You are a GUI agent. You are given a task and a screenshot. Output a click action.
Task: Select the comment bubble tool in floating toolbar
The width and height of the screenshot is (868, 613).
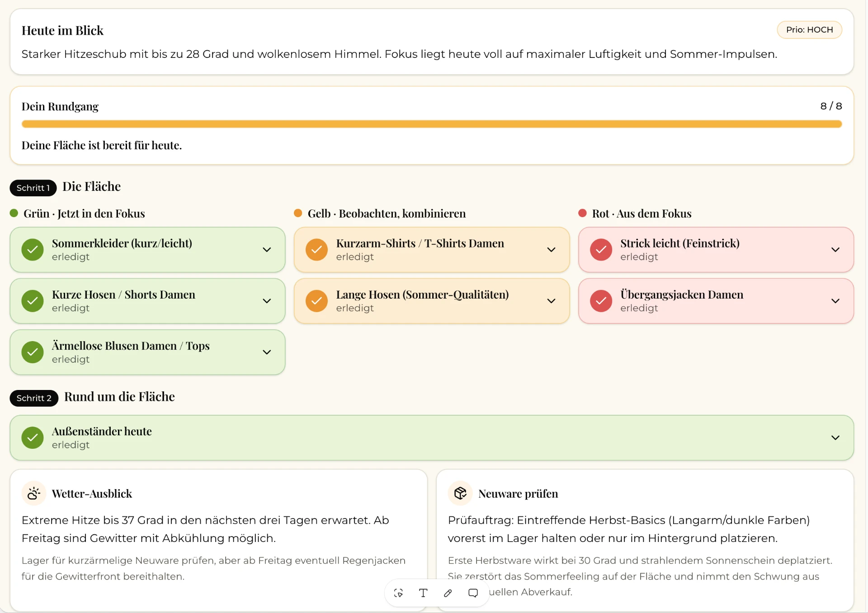[x=473, y=593]
